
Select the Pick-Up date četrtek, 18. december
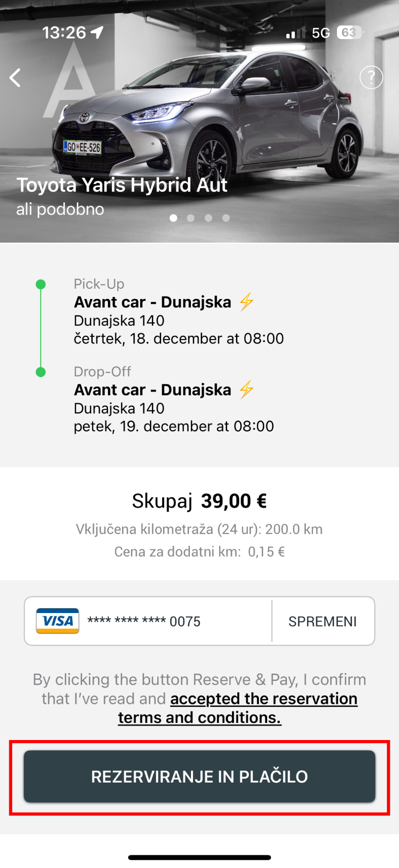[179, 339]
